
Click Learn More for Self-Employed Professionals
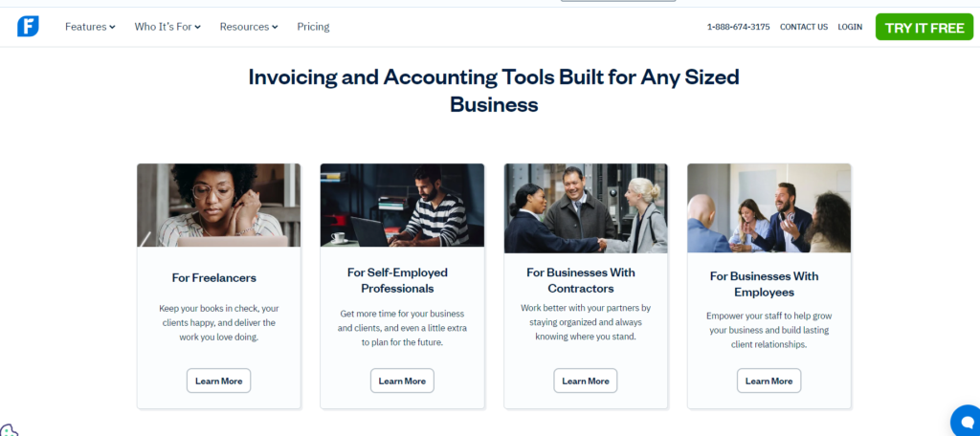point(402,381)
